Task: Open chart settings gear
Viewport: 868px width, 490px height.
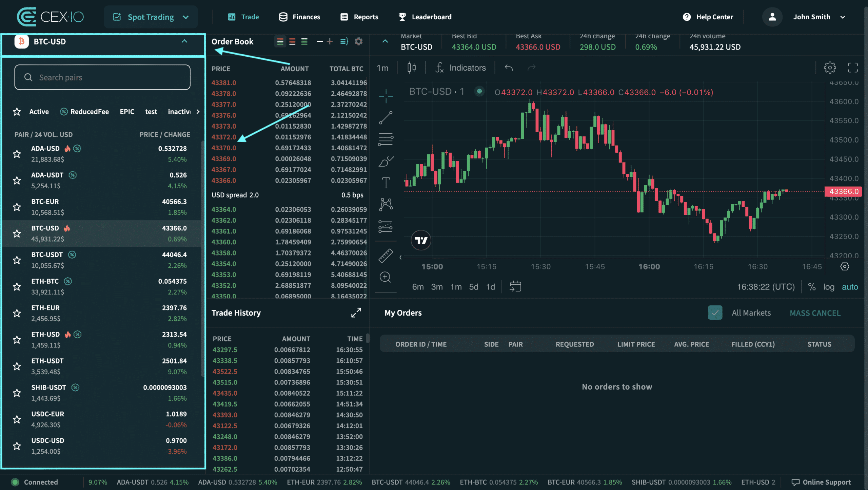Action: [x=830, y=68]
